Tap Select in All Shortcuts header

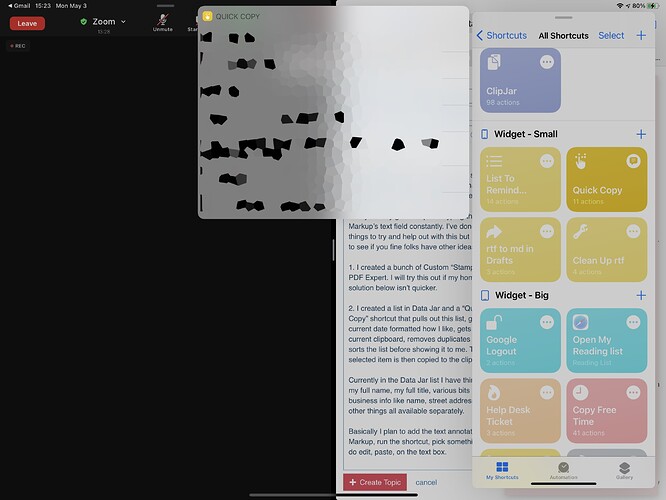click(611, 36)
